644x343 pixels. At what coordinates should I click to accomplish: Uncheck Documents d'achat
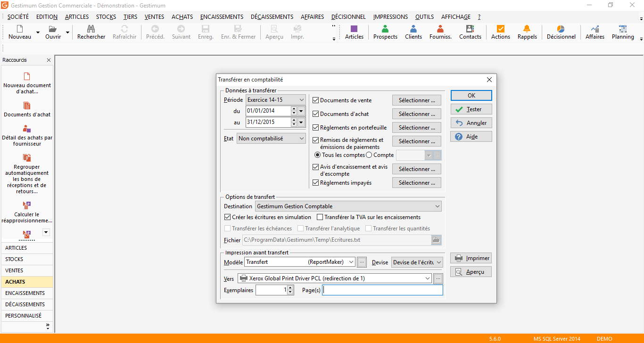pos(316,114)
